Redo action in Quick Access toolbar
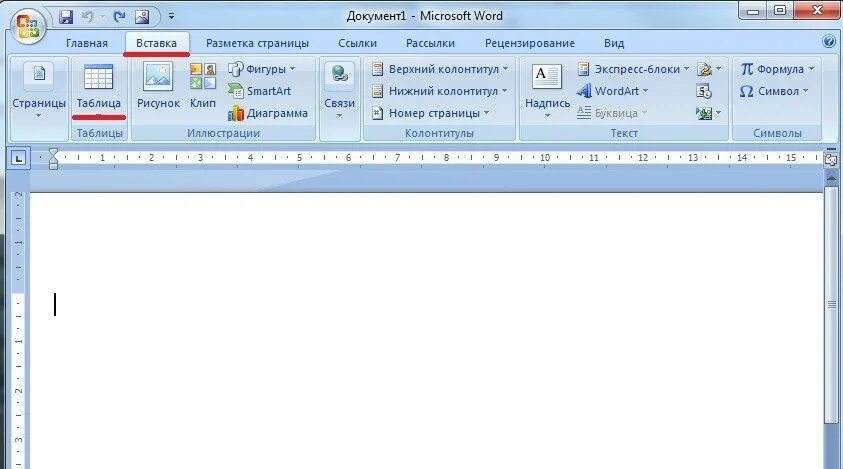The height and width of the screenshot is (469, 843). 119,17
